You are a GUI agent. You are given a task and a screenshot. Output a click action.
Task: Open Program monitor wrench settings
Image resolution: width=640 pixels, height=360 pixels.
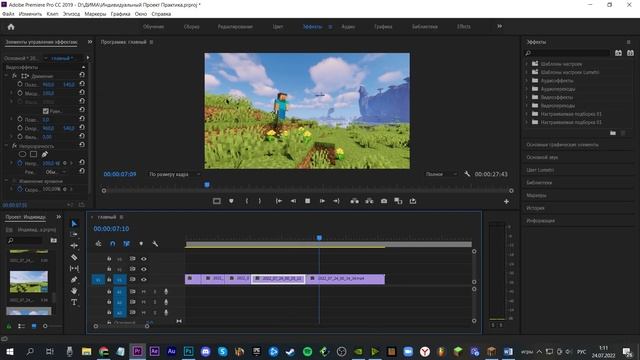[x=467, y=174]
